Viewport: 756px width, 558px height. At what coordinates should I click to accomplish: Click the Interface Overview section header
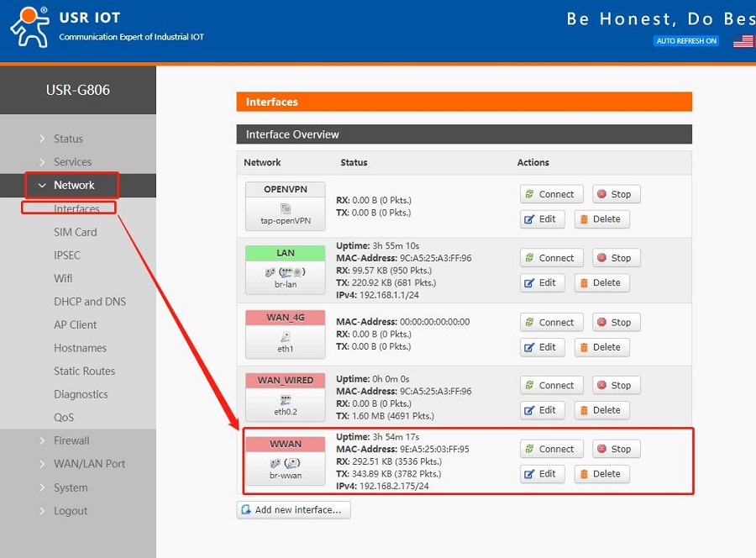[464, 134]
